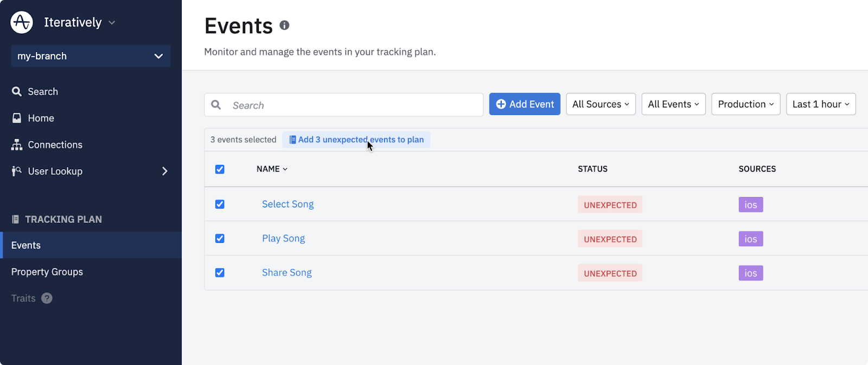Click the Add Event button
868x365 pixels.
(x=525, y=104)
